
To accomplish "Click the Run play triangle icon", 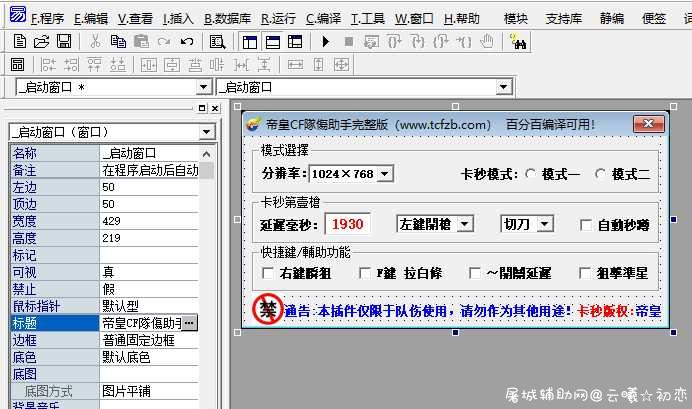I will [x=326, y=42].
